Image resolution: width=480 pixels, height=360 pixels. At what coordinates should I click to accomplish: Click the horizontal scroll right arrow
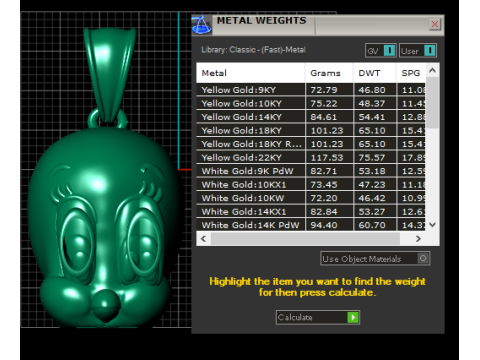click(418, 239)
